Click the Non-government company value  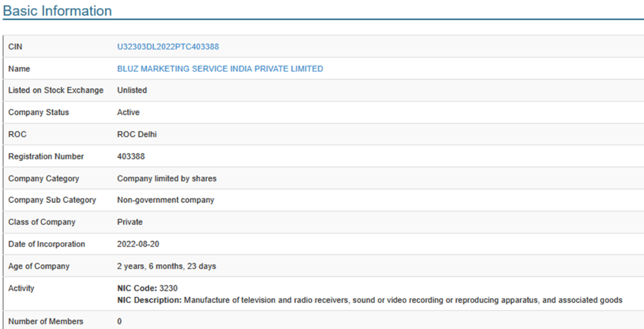point(165,200)
